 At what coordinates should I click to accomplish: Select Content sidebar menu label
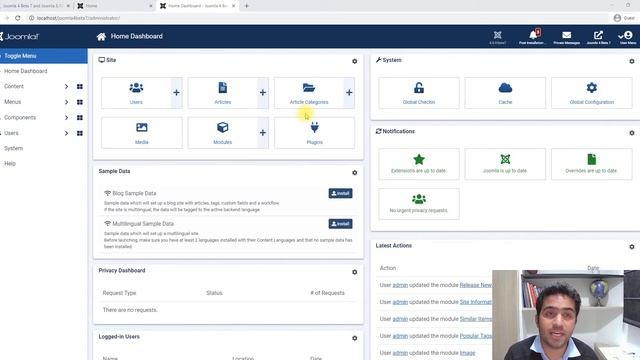pyautogui.click(x=14, y=87)
